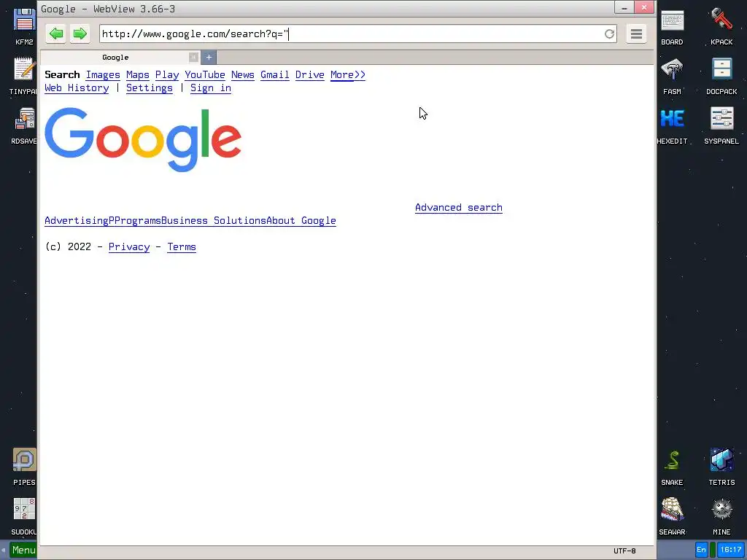This screenshot has height=560, width=747.
Task: Open SYSPANEL desktop icon
Action: coord(721,125)
